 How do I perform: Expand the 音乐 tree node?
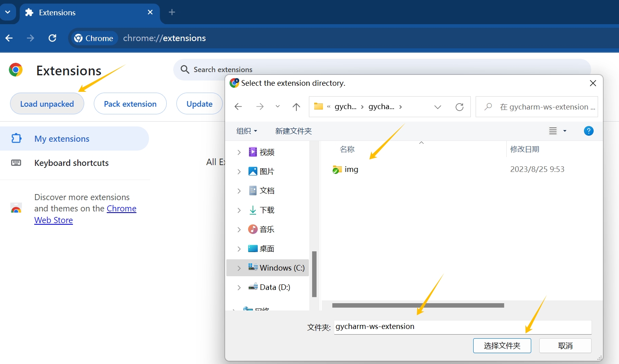[239, 230]
